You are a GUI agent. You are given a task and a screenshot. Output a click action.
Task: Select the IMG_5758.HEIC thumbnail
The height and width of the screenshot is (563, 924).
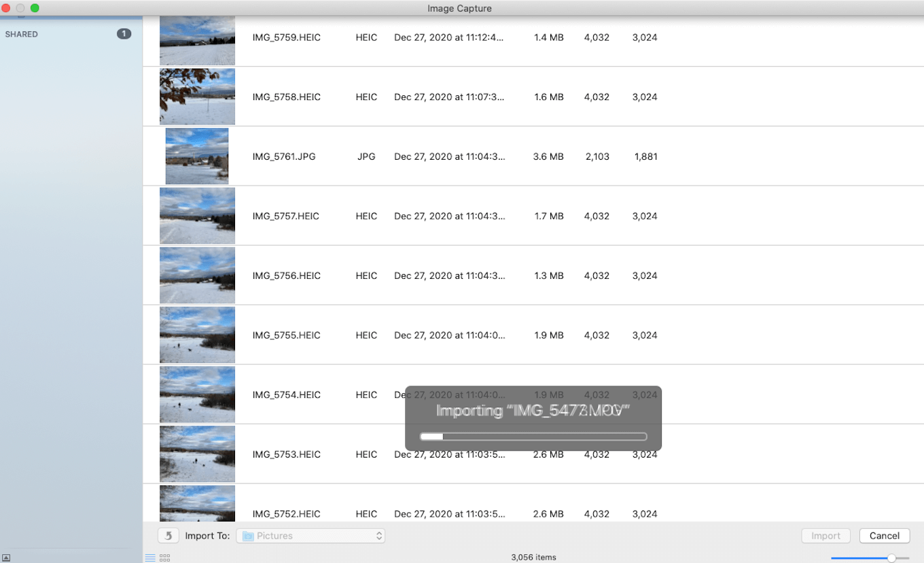(x=197, y=97)
